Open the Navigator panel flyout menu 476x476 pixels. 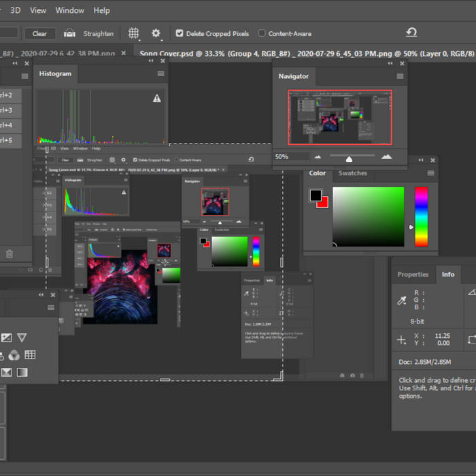pyautogui.click(x=399, y=76)
